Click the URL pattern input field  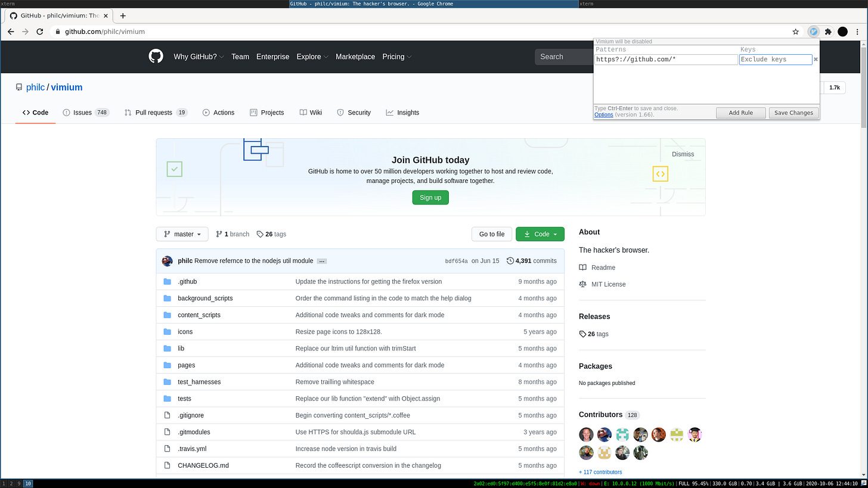click(666, 60)
